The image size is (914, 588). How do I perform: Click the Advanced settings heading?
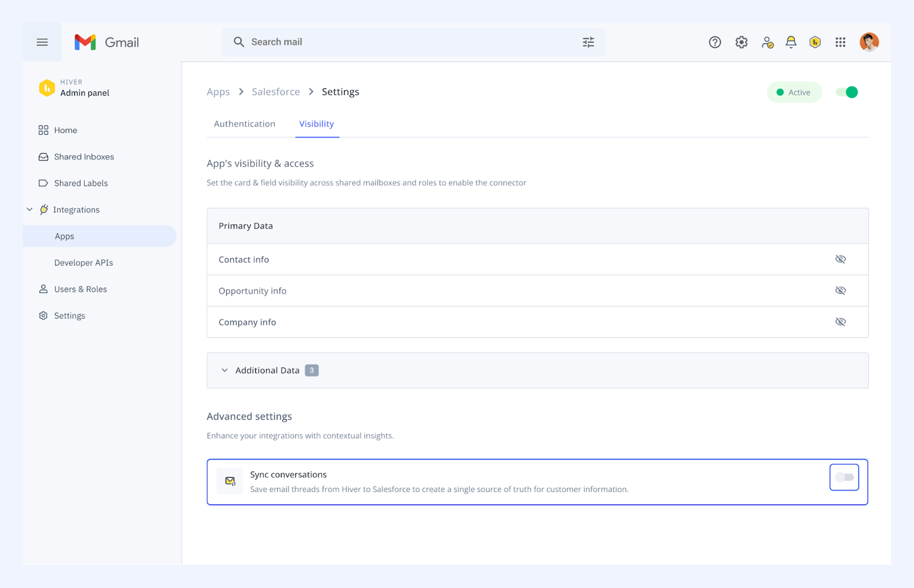tap(249, 417)
